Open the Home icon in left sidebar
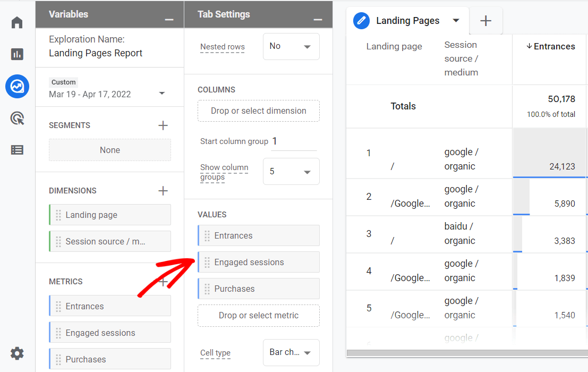This screenshot has height=372, width=588. coord(17,22)
